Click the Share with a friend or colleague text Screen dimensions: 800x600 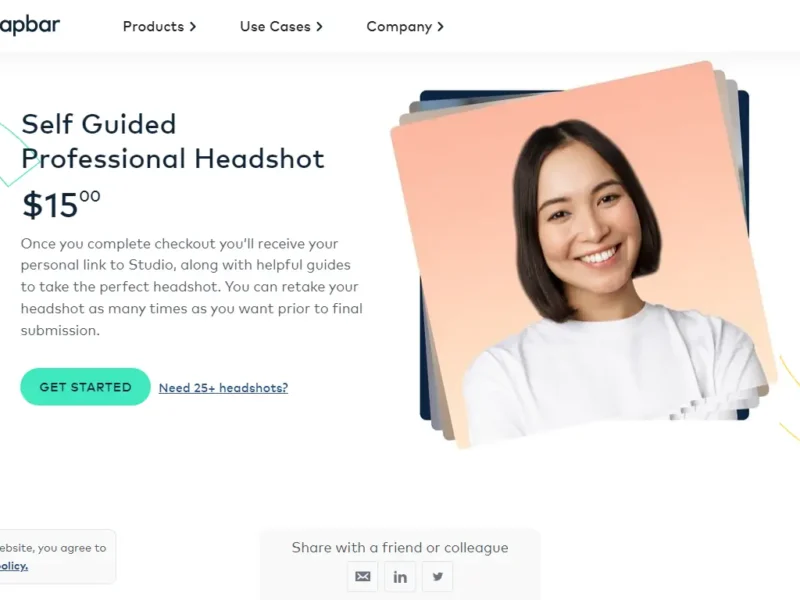coord(400,547)
